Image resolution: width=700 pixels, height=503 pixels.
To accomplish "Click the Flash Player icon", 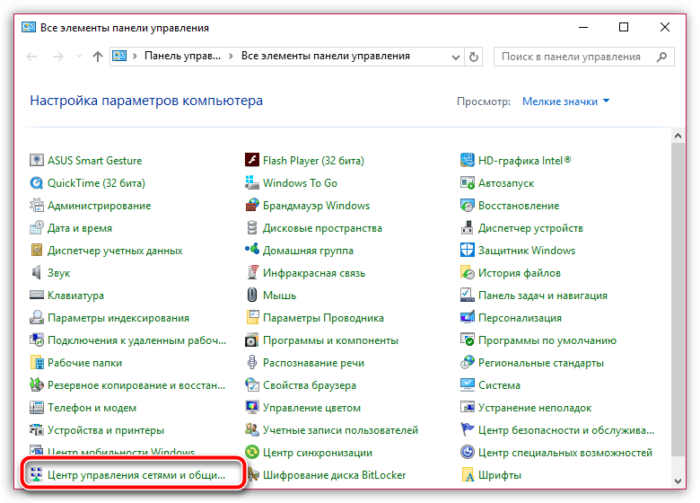I will pyautogui.click(x=252, y=160).
